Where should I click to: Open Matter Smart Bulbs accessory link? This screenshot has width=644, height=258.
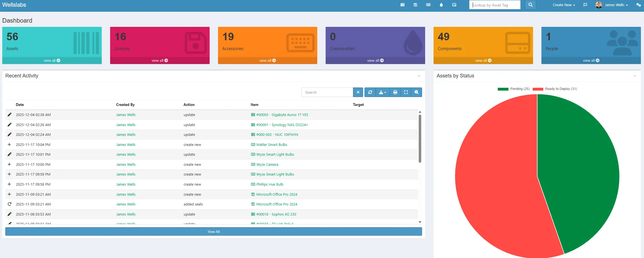(272, 145)
